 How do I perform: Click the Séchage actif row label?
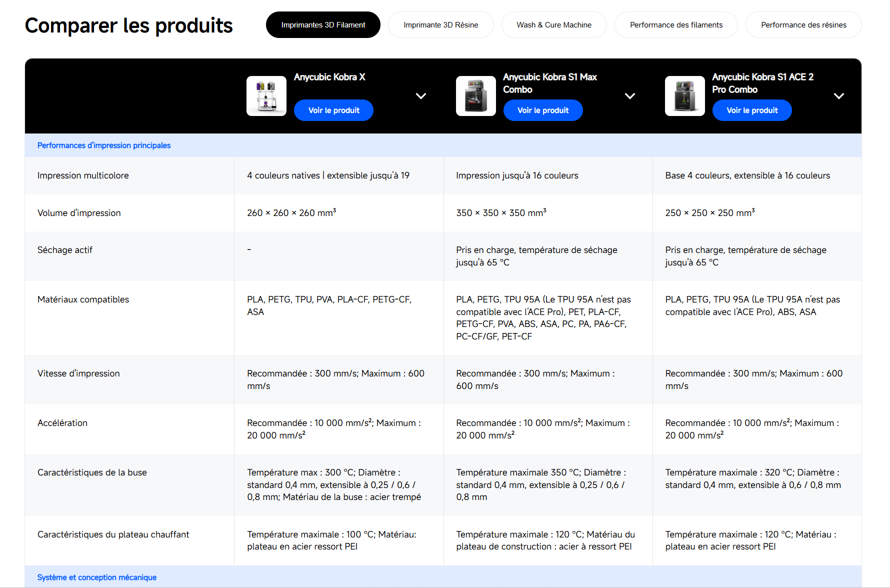pyautogui.click(x=65, y=250)
